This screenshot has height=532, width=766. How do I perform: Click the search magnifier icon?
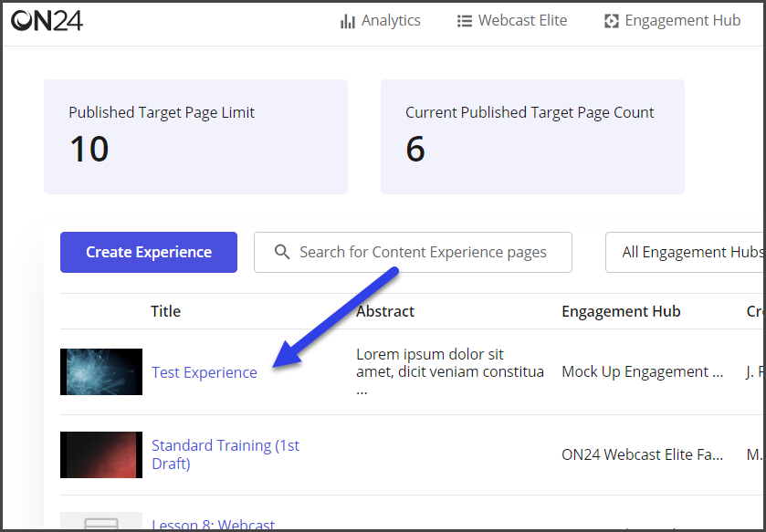pos(282,252)
